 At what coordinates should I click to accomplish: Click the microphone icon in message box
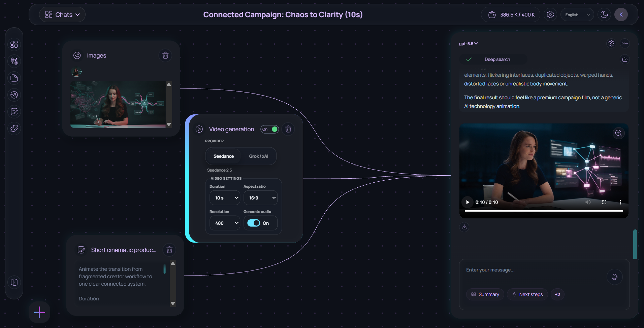click(x=615, y=277)
